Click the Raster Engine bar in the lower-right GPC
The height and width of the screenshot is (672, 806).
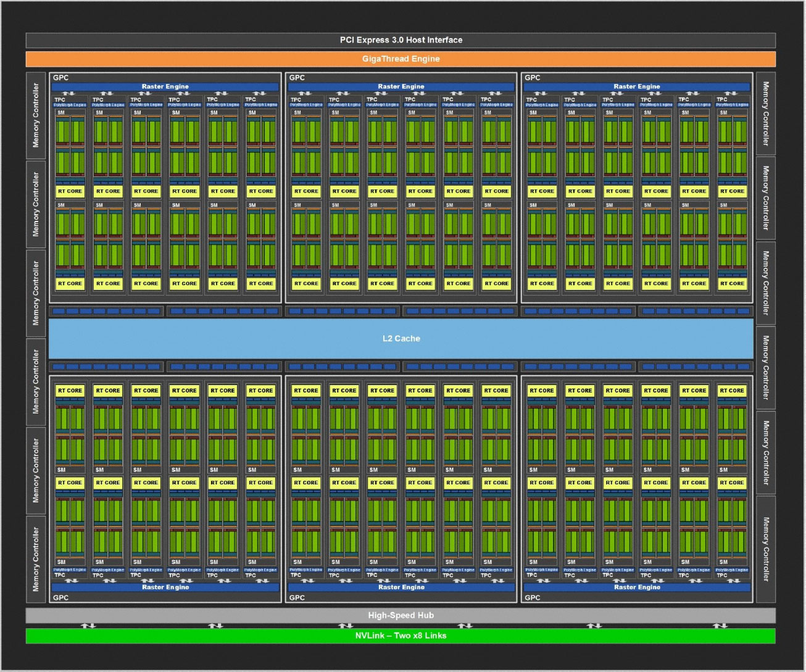[x=637, y=587]
